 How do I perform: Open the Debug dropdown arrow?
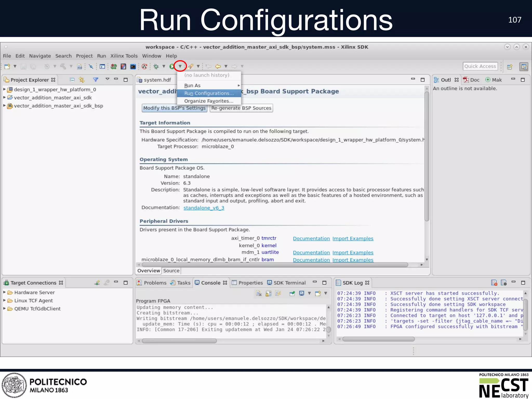click(x=164, y=66)
